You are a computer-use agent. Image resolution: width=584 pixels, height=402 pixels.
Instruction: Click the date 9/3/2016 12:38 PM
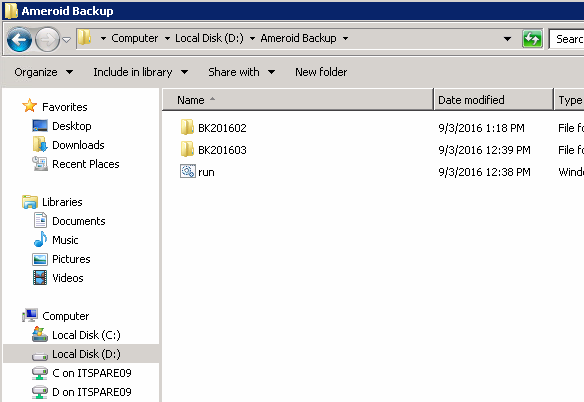484,172
